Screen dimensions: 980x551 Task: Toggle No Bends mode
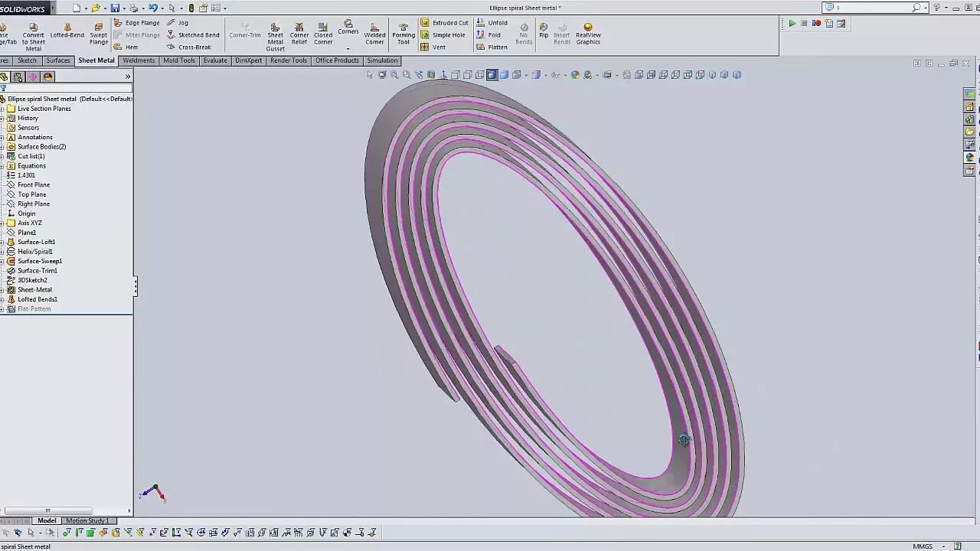pos(524,34)
